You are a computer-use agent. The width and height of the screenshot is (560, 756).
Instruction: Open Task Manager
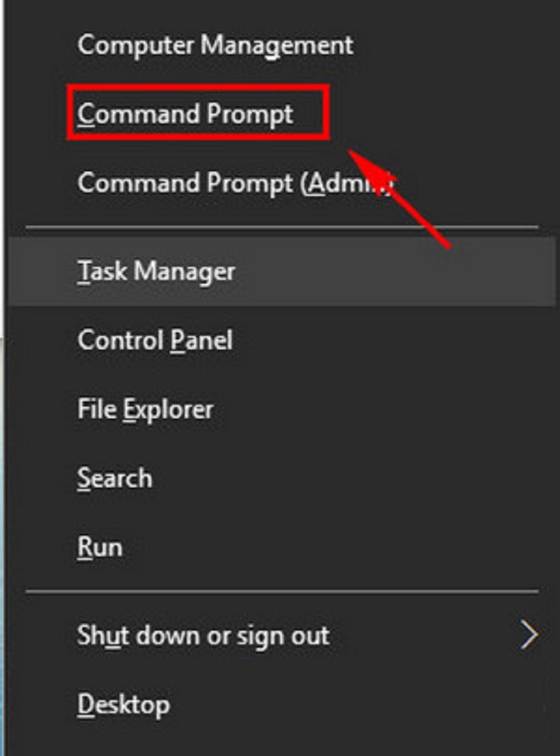[x=157, y=272]
